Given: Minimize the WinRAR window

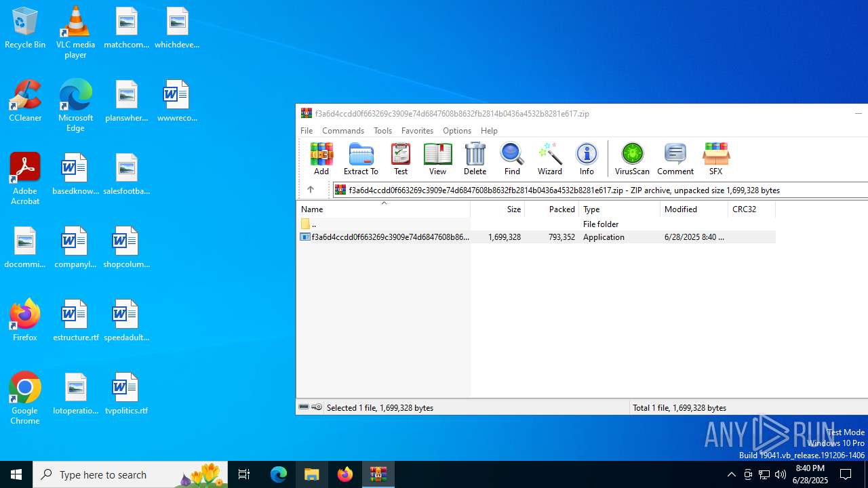Looking at the screenshot, I should pos(858,113).
